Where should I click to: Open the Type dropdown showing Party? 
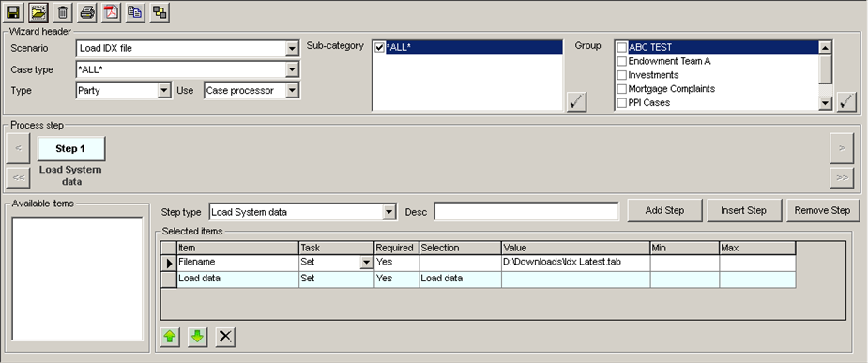pos(163,91)
